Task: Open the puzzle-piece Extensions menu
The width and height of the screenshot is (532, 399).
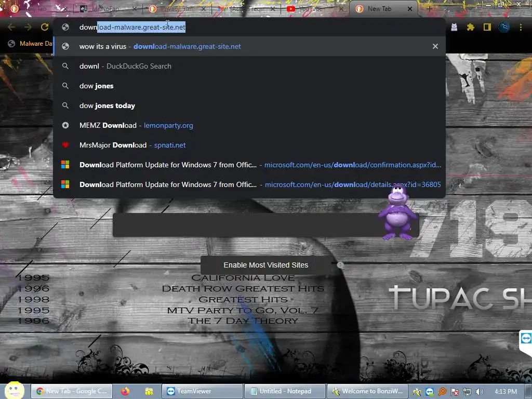Action: 470,27
